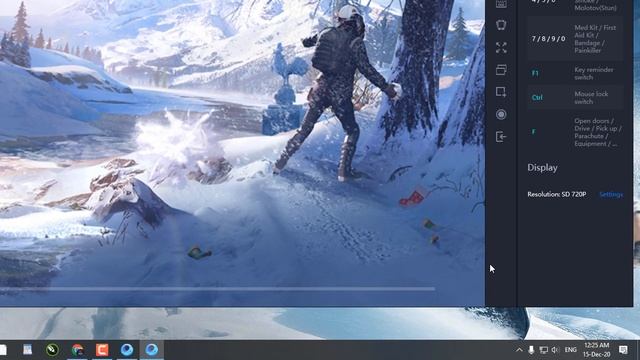Image resolution: width=640 pixels, height=360 pixels.
Task: Open the green circular taskbar app icon
Action: pos(52,350)
